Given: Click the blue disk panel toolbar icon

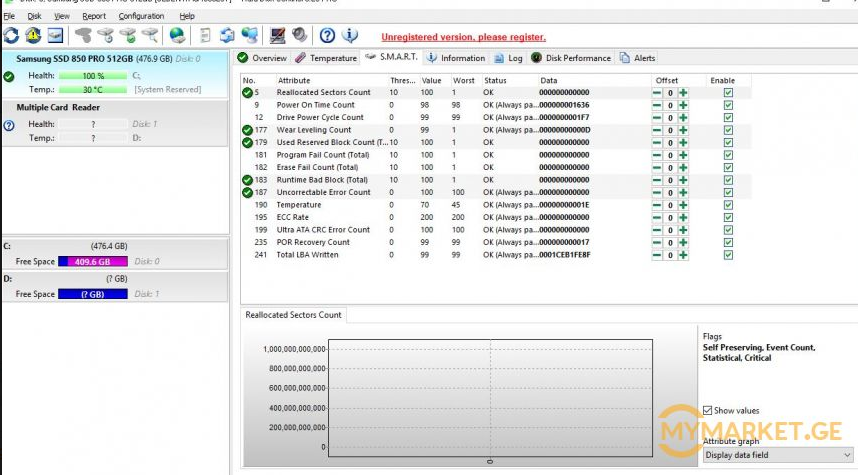Looking at the screenshot, I should 55,36.
